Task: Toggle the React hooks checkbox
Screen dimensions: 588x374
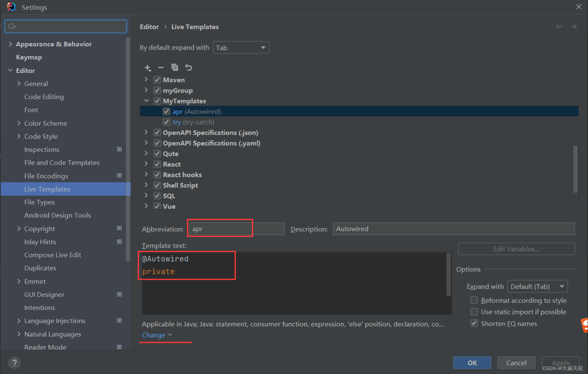Action: coord(157,175)
